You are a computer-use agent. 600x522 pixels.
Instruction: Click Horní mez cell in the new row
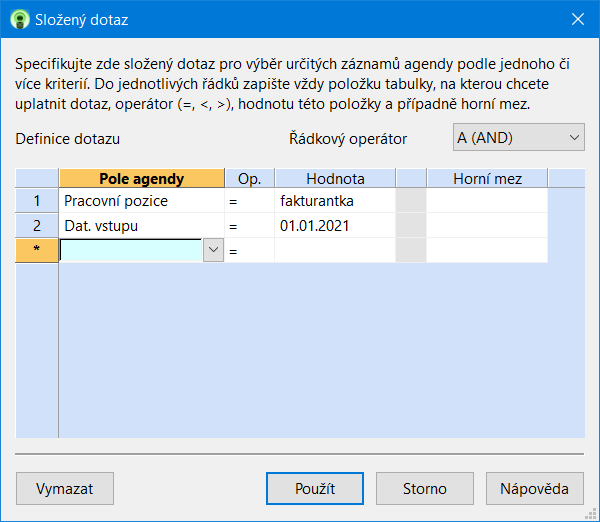click(487, 250)
